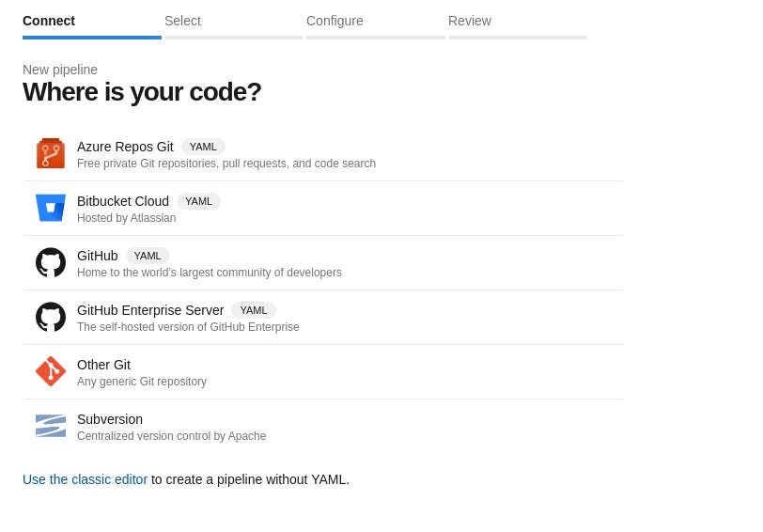Select the Other Git option title
This screenshot has height=532, width=763.
point(103,365)
